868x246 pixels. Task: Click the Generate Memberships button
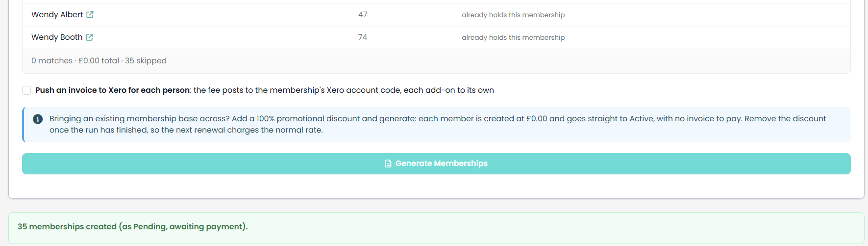[x=436, y=164]
